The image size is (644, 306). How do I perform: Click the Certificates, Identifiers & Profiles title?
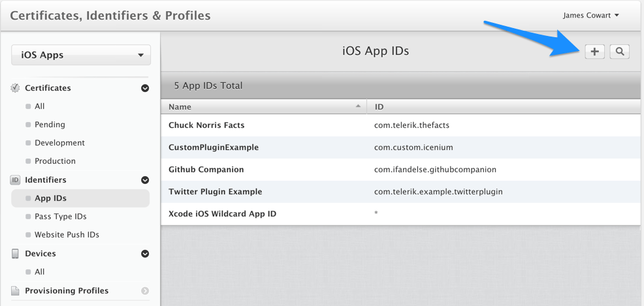coord(110,16)
